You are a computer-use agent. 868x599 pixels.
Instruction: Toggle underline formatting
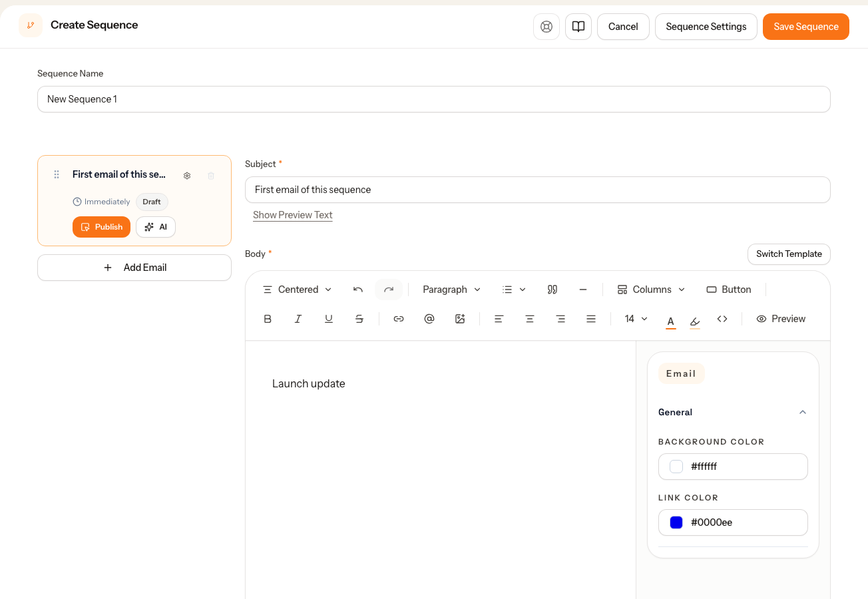(329, 319)
